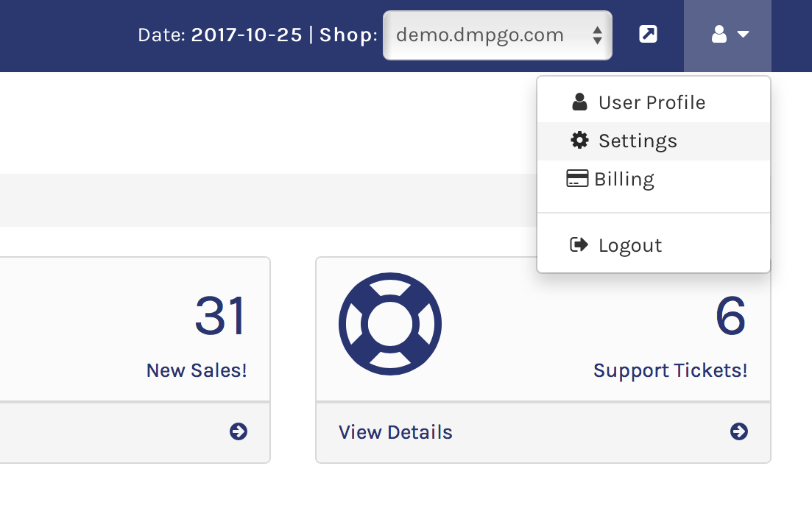The width and height of the screenshot is (812, 508).
Task: Click the date 2017-10-25 in header
Action: click(246, 35)
